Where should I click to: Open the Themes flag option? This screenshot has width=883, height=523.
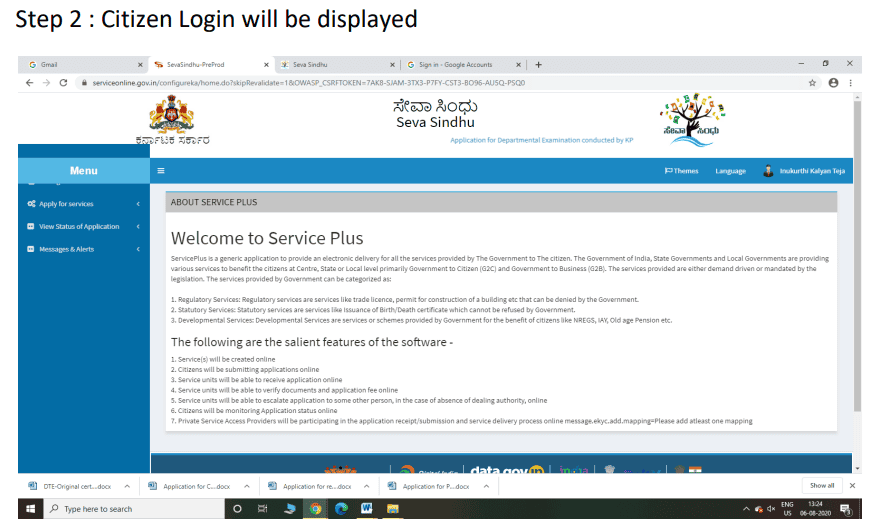681,171
